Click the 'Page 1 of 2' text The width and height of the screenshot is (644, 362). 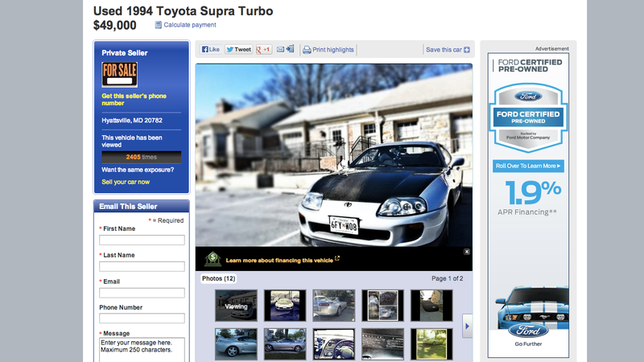tap(448, 278)
